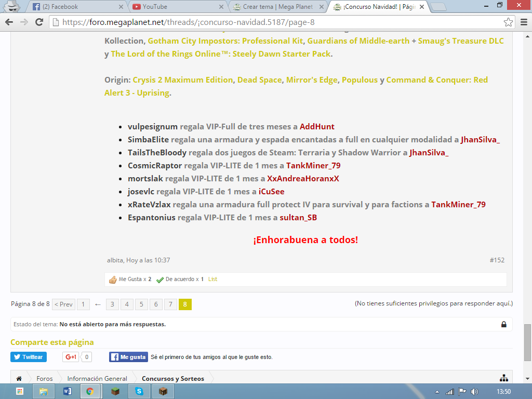Close the Facebook tab
The width and height of the screenshot is (532, 399).
121,7
